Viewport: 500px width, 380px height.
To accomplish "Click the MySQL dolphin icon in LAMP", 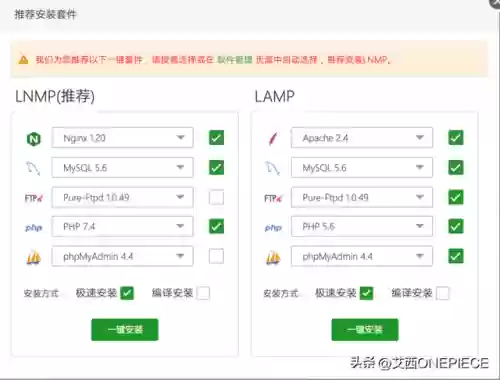I will [273, 168].
